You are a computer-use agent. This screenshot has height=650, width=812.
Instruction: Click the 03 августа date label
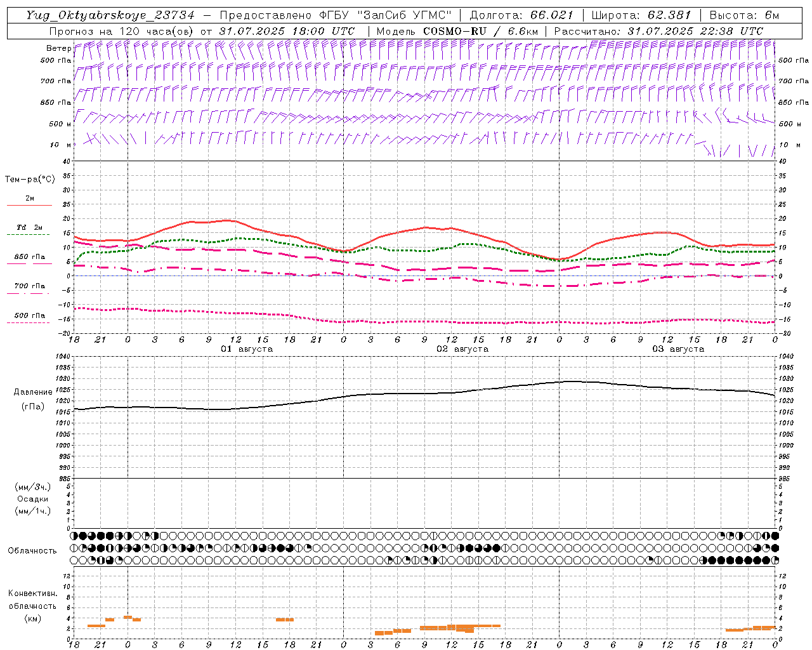[x=678, y=349]
